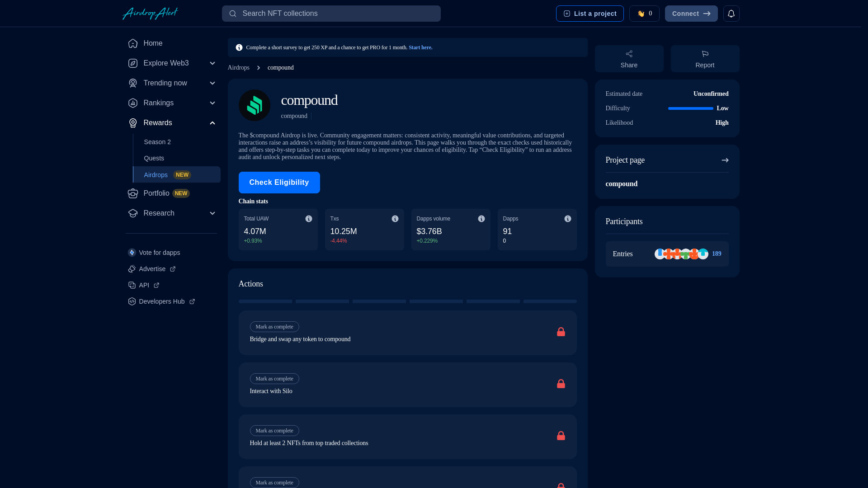Expand the Research menu
The height and width of the screenshot is (488, 868).
(212, 213)
